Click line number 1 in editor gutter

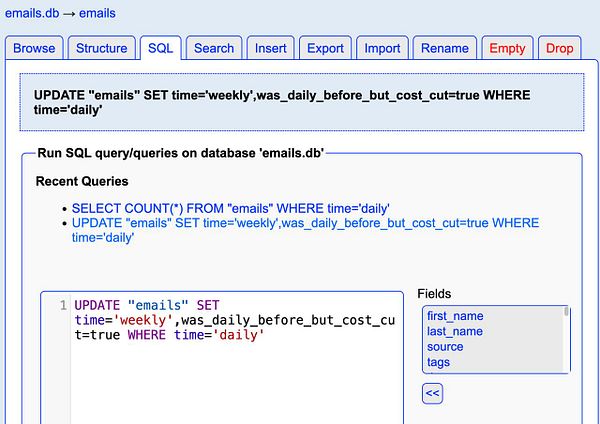pyautogui.click(x=63, y=305)
